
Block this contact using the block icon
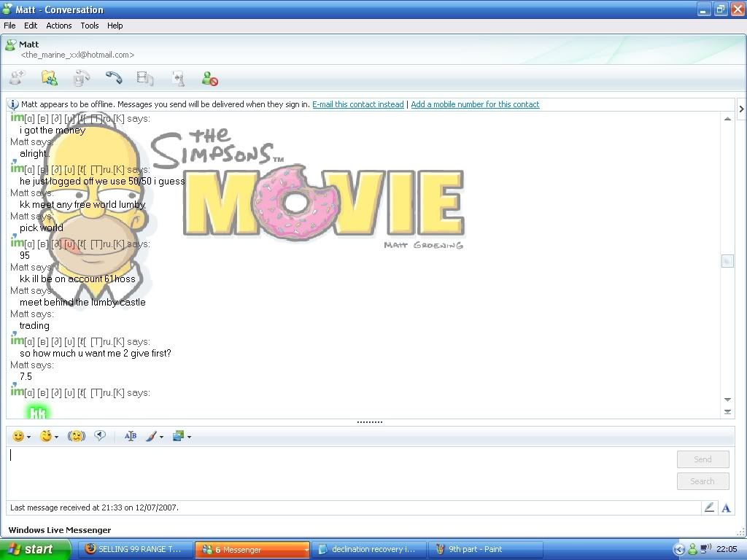click(210, 79)
